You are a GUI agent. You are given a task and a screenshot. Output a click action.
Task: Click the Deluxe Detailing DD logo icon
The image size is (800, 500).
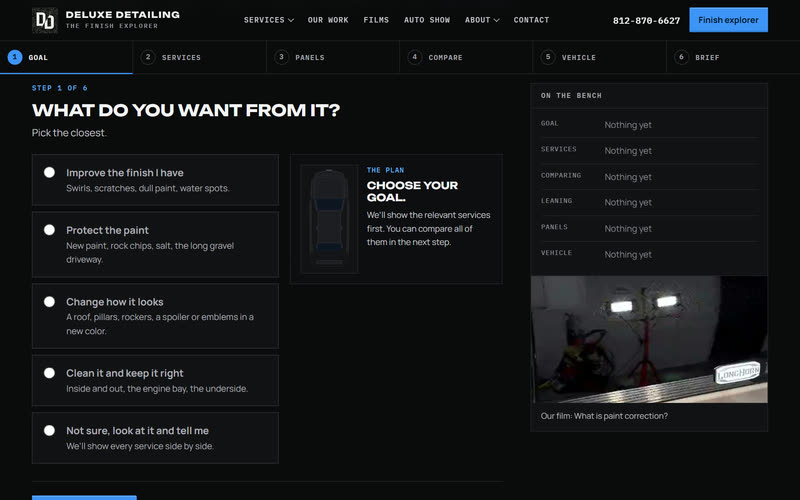[45, 20]
